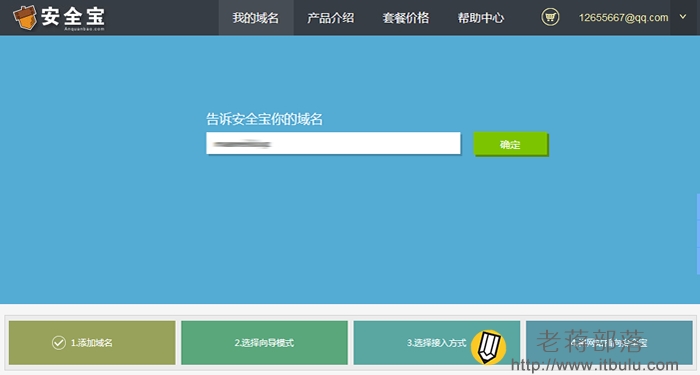Select step 1.添加域名 tile

[92, 343]
